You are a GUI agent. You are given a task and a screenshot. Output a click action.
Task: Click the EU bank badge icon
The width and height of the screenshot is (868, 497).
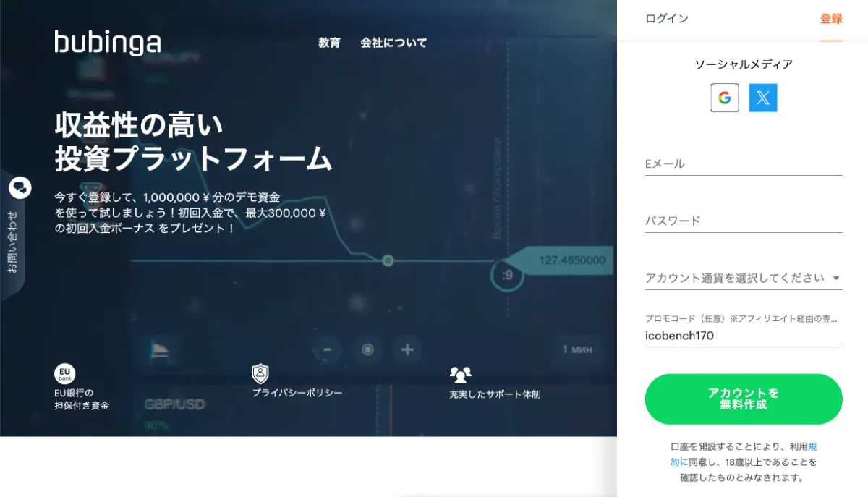(65, 374)
